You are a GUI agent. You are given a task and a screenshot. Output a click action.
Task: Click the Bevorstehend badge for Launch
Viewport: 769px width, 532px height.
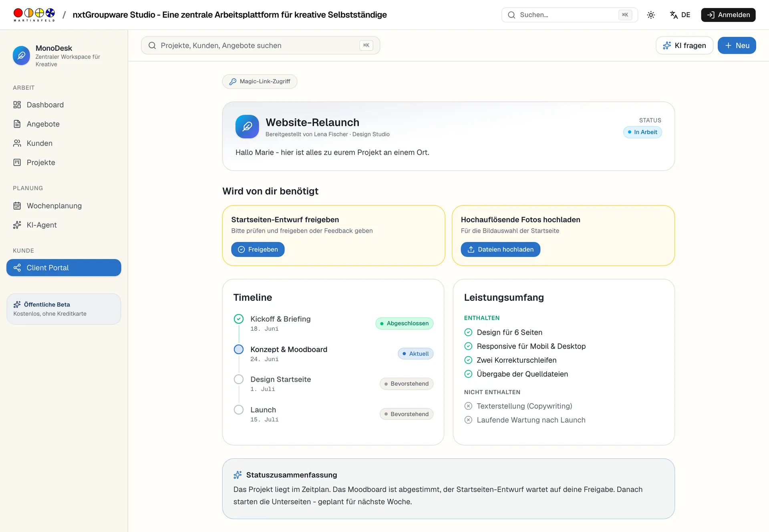pyautogui.click(x=407, y=414)
